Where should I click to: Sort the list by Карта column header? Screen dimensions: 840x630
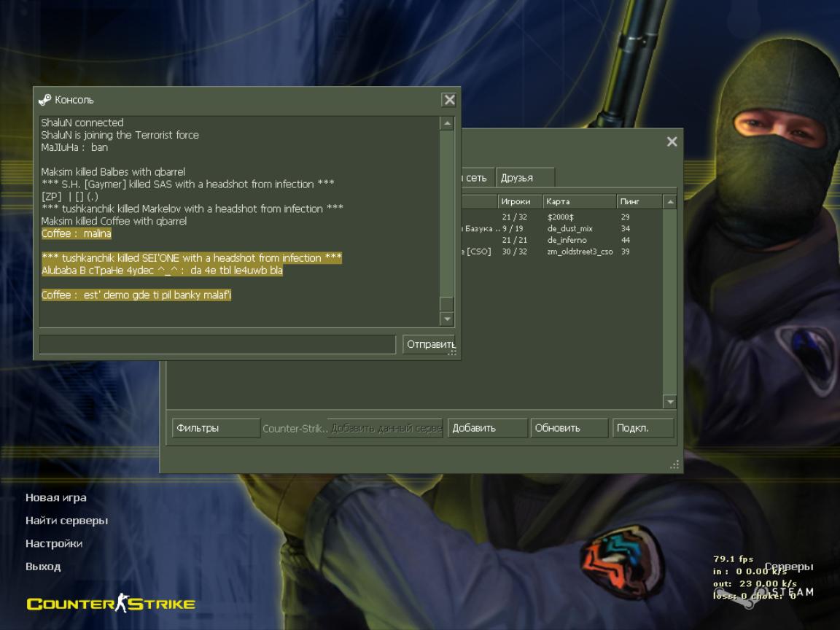point(578,201)
